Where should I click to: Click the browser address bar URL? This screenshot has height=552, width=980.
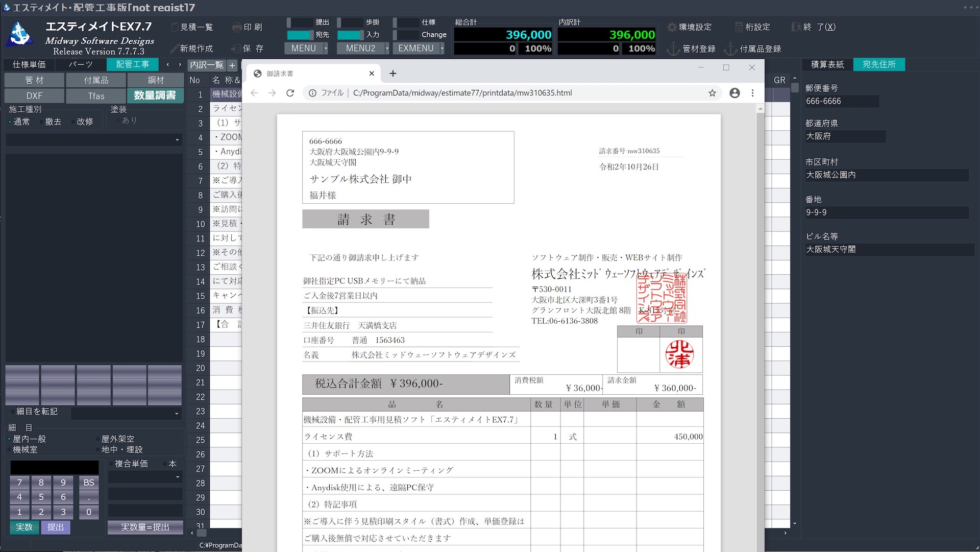(x=462, y=93)
